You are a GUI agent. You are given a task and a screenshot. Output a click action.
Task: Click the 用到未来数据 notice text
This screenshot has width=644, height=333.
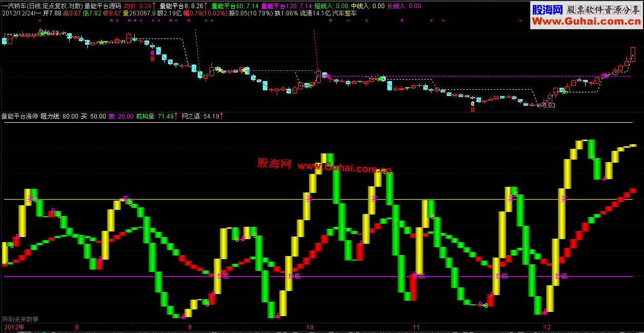[19, 319]
